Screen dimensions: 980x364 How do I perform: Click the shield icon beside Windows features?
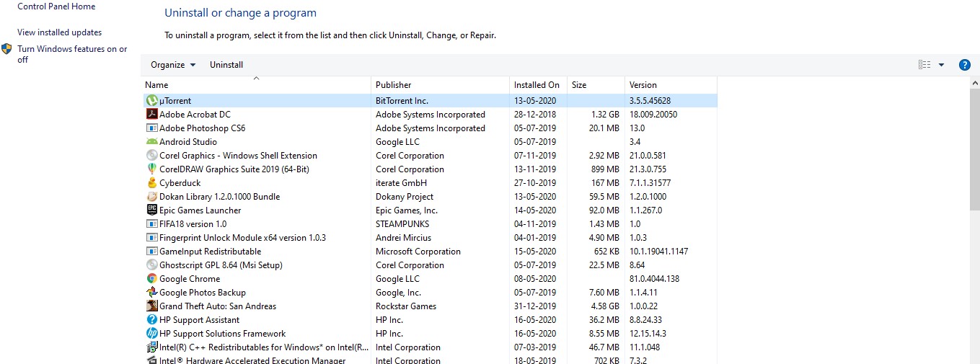6,49
